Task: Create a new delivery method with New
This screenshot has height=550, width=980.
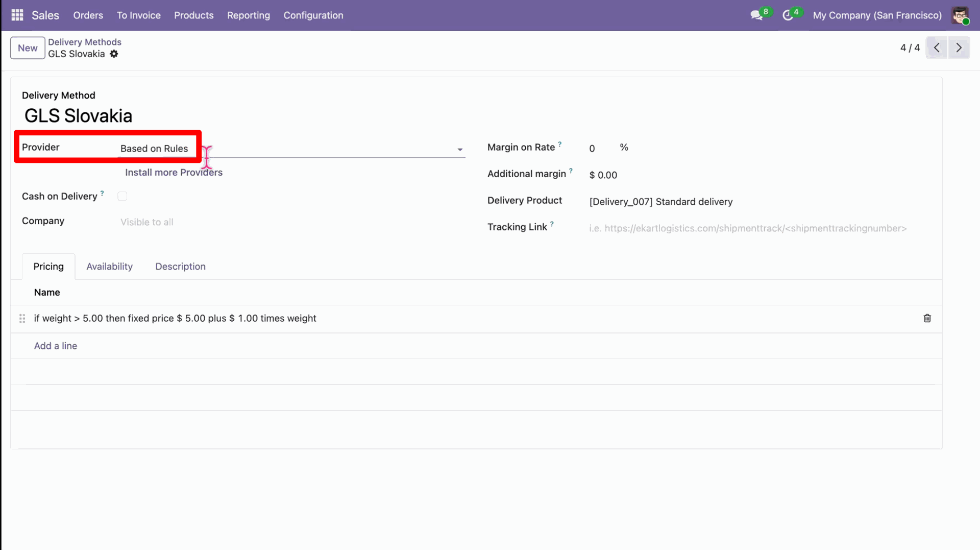Action: 28,48
